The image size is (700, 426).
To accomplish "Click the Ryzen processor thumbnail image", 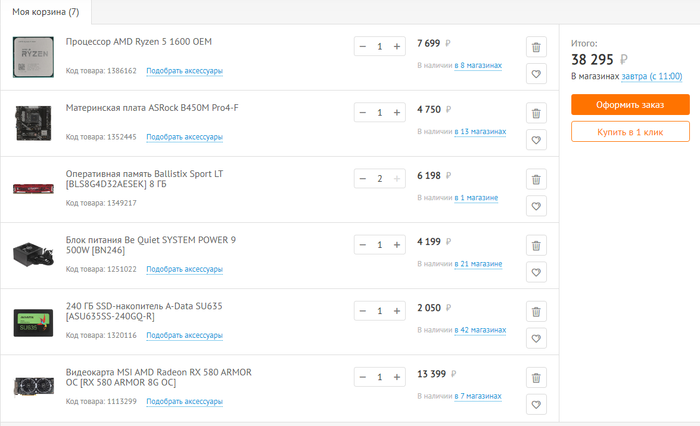I will (33, 57).
